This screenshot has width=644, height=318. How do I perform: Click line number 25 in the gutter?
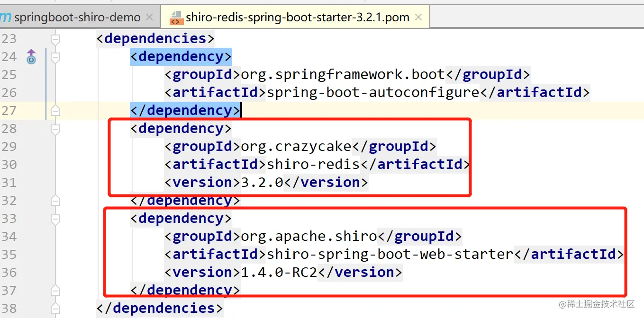(x=9, y=75)
